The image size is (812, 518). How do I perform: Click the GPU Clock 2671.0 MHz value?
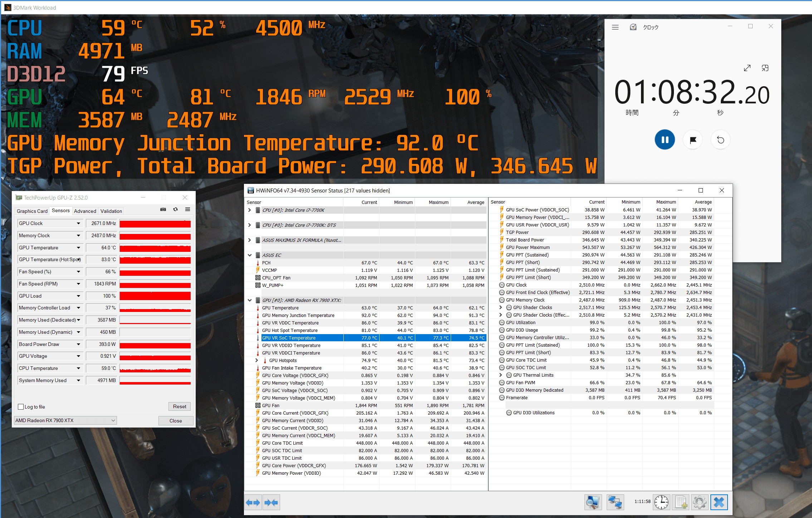pos(102,223)
